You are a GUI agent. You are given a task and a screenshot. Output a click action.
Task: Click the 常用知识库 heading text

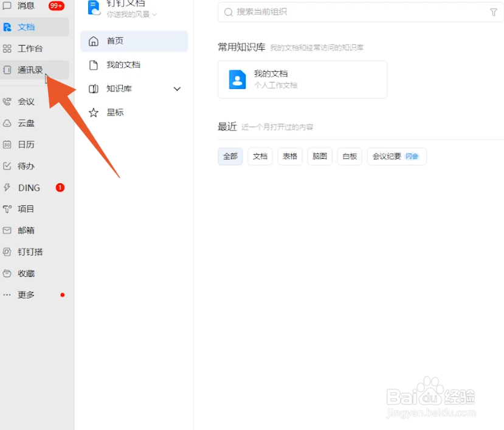(x=242, y=47)
